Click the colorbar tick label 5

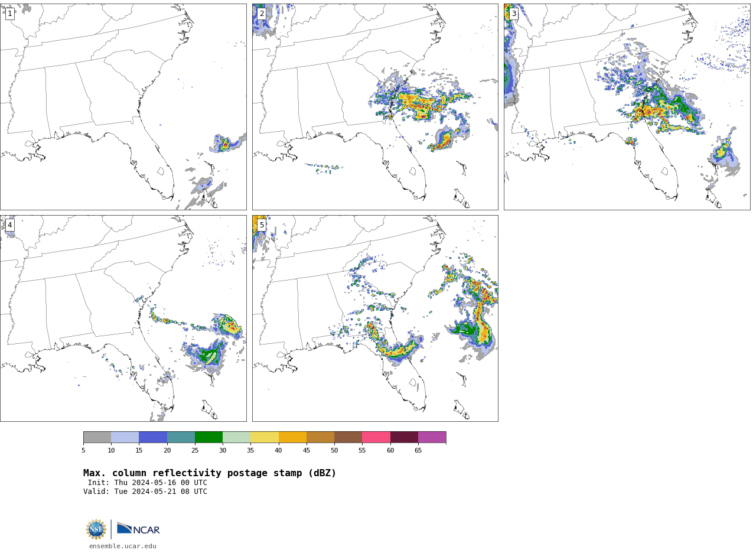tap(83, 451)
